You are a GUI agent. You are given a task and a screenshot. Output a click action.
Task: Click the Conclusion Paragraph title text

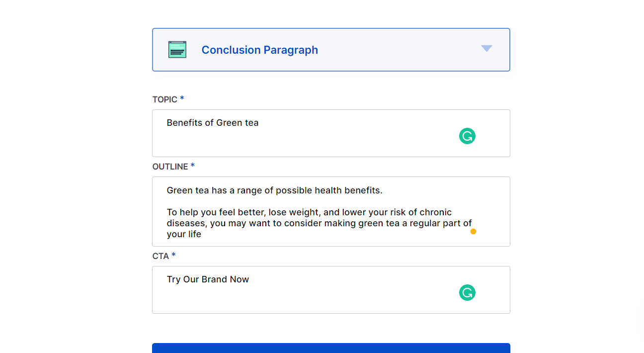[x=259, y=50]
